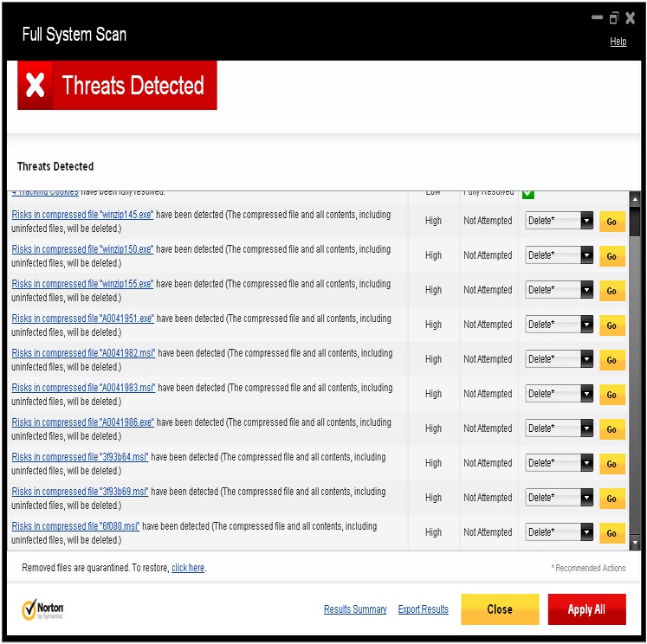Close the Full System Scan window
Screen dimensions: 647x644
[x=630, y=17]
